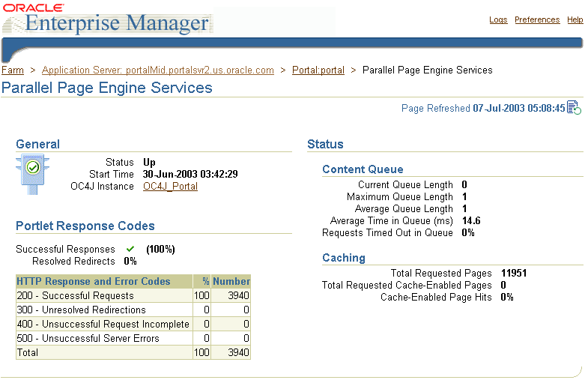Click the Status section heading on the right
Viewport: 588px width, 380px height.
coord(325,144)
